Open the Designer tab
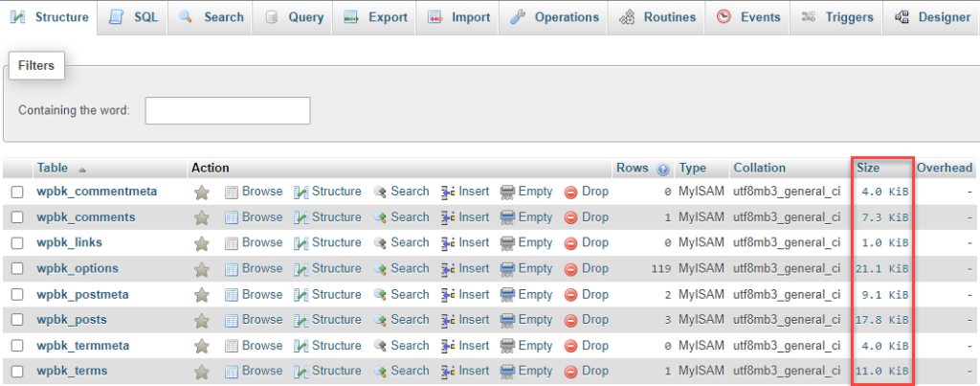This screenshot has height=386, width=980. point(932,17)
